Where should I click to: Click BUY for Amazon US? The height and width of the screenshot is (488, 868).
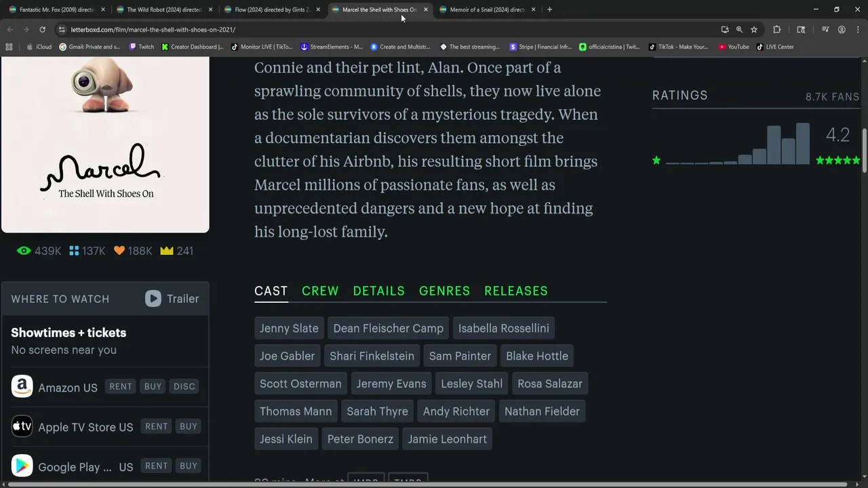tap(153, 386)
